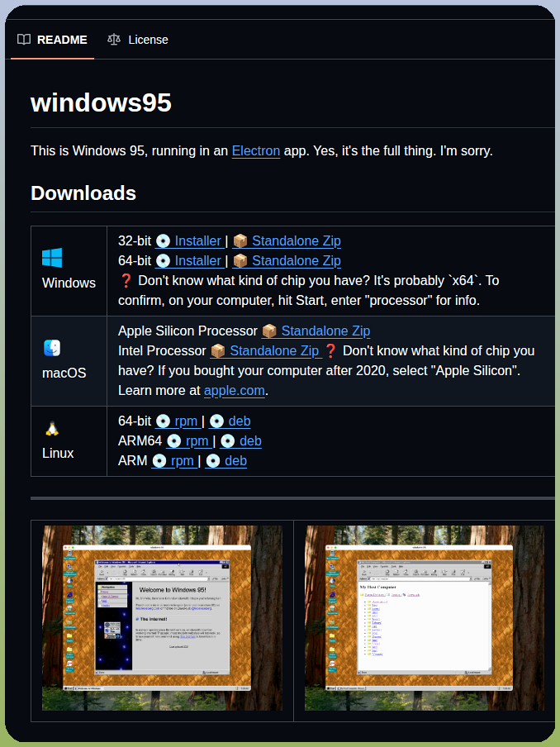Click the Linux penguin icon
Viewport: 560px width, 747px height.
[52, 428]
